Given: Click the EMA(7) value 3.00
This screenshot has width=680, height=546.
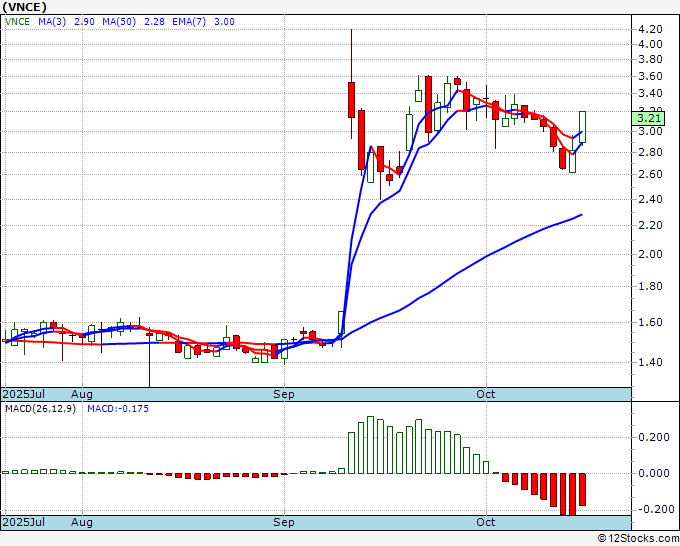Looking at the screenshot, I should (x=224, y=22).
